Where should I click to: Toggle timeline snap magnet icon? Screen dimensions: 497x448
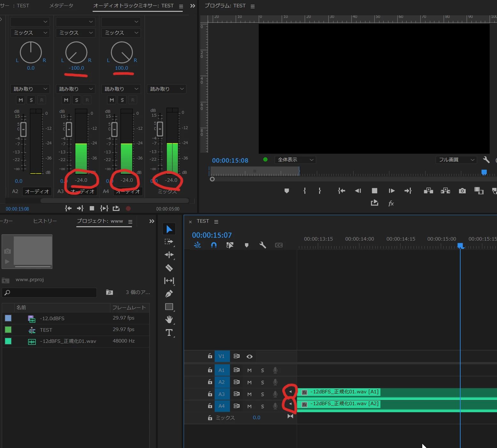[214, 245]
